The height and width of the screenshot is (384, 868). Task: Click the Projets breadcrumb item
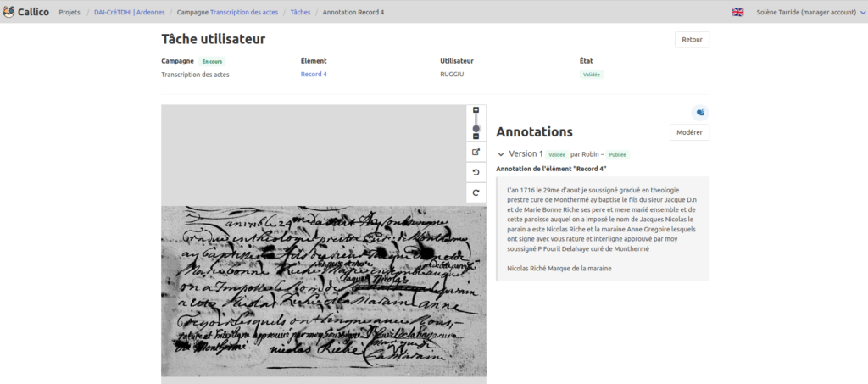[x=70, y=13]
